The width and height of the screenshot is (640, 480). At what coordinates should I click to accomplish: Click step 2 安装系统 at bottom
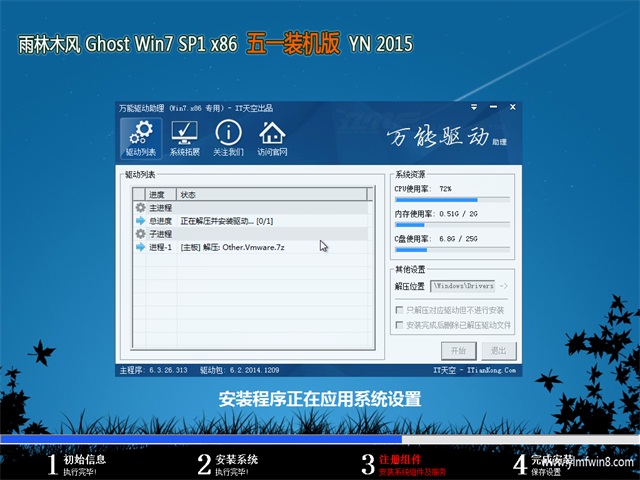tap(227, 464)
